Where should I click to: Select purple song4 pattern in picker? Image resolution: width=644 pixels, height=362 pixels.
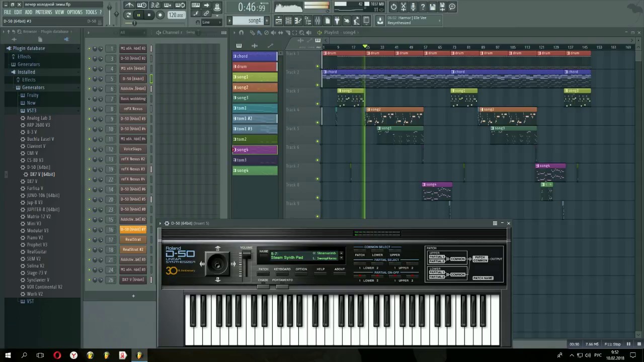pos(255,149)
